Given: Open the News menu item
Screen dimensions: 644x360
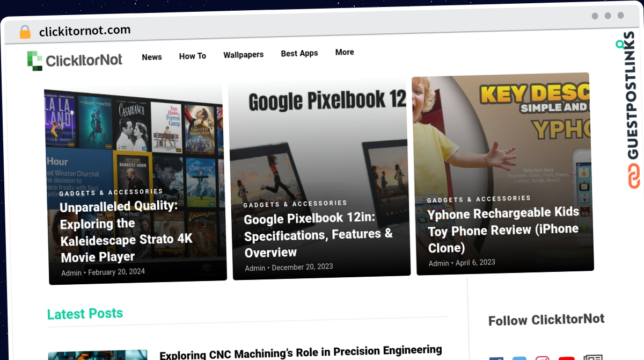Looking at the screenshot, I should pos(152,57).
